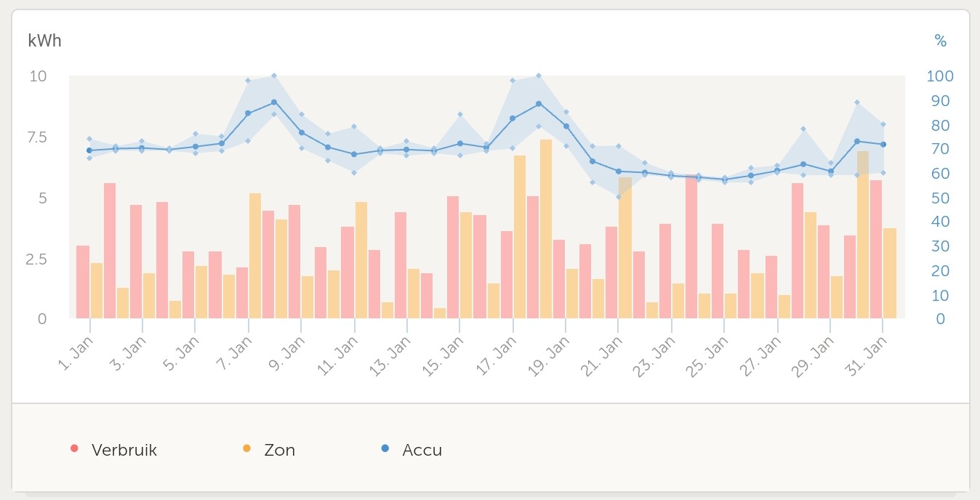
Task: Click the blue % axis title
Action: pyautogui.click(x=941, y=41)
